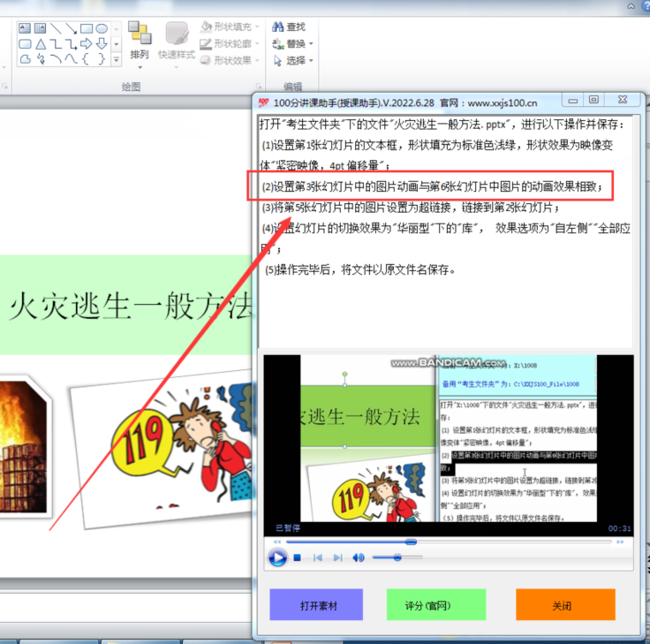The height and width of the screenshot is (644, 650).
Task: Click fast-forward arrows right of seek bar
Action: [620, 542]
